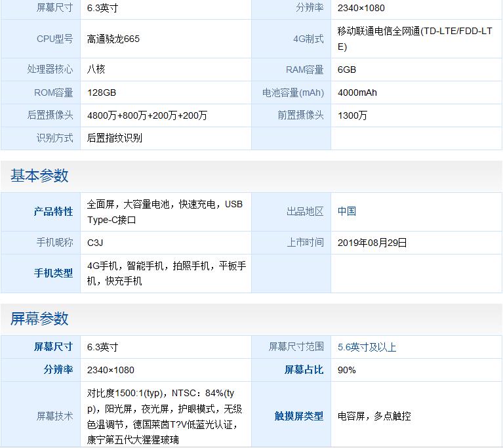503x448 pixels.
Task: Click the 高通骁龙665 CPU model value
Action: click(x=113, y=39)
